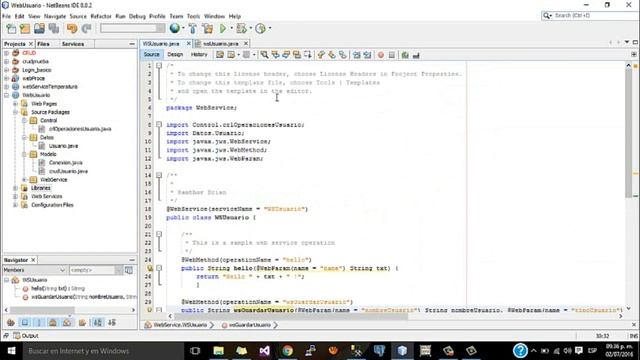Click the New File toolbar icon

click(11, 28)
